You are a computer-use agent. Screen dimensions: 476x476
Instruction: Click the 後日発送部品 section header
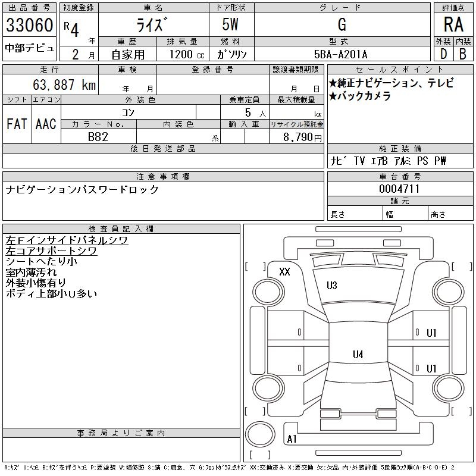click(x=163, y=148)
